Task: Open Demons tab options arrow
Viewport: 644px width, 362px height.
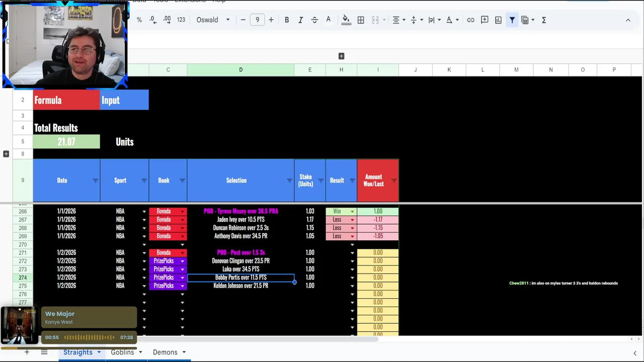Action: click(x=184, y=352)
